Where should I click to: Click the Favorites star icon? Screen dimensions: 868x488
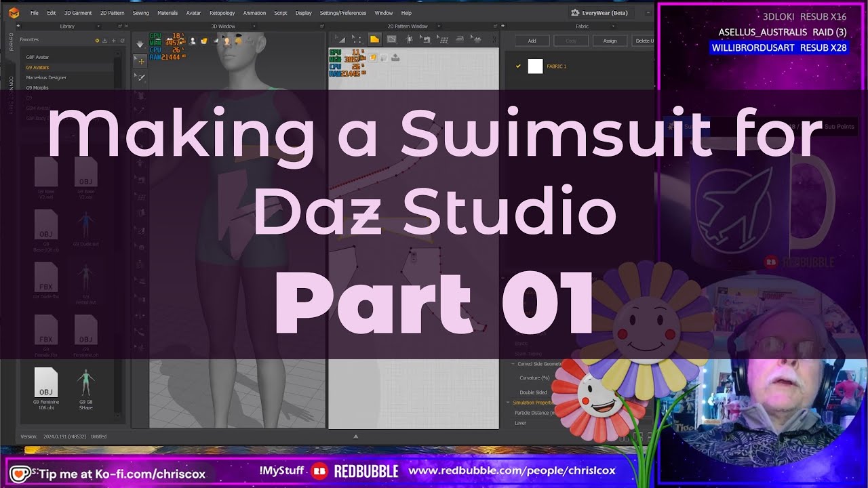pos(97,41)
